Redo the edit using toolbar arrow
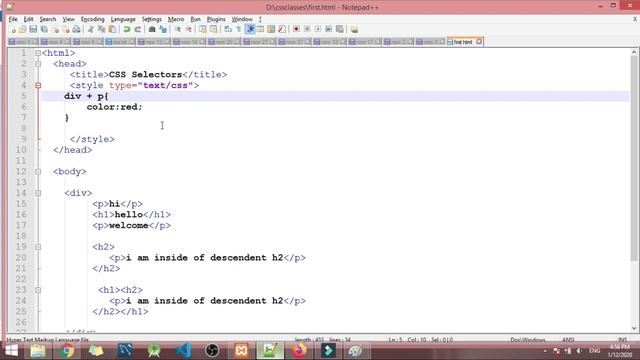The image size is (640, 360). [138, 29]
